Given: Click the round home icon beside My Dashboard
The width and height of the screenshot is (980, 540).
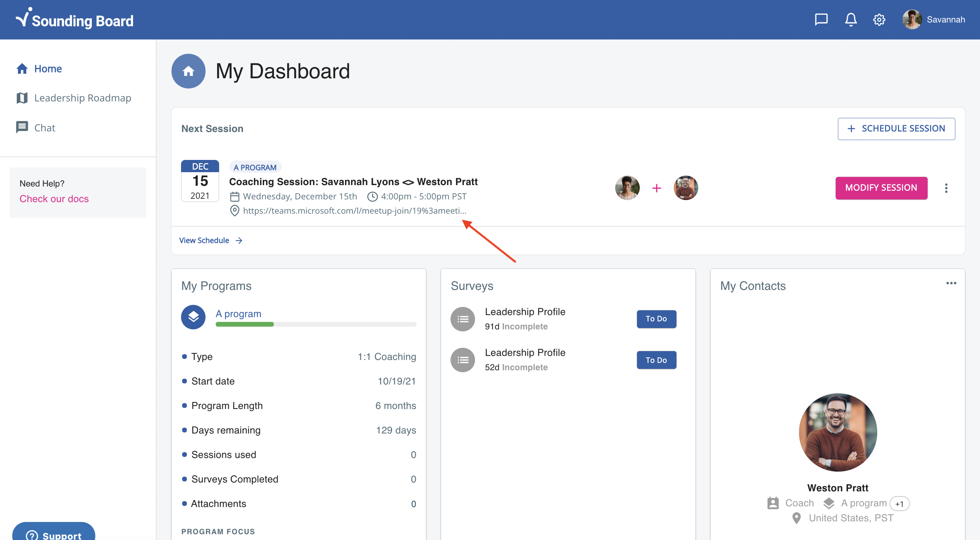Looking at the screenshot, I should tap(188, 71).
